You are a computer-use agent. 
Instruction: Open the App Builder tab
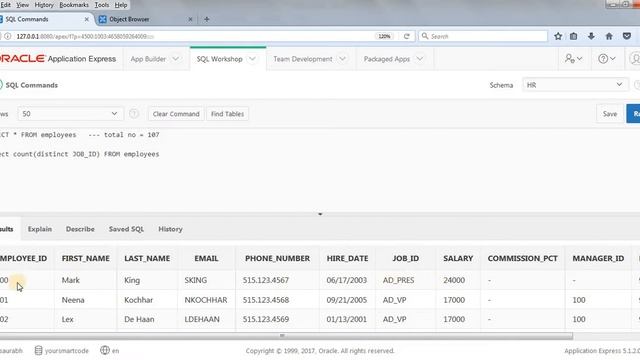pyautogui.click(x=148, y=59)
